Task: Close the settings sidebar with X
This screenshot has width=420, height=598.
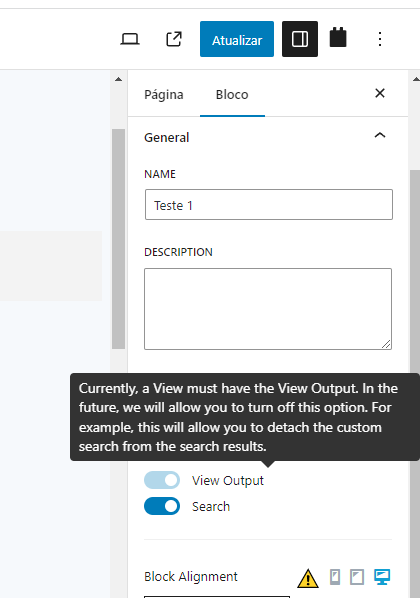Action: pos(380,93)
